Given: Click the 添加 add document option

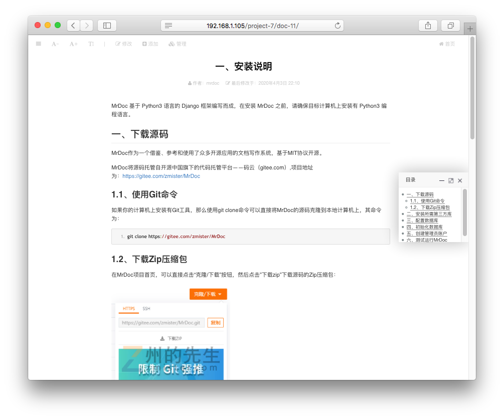Looking at the screenshot, I should 150,44.
